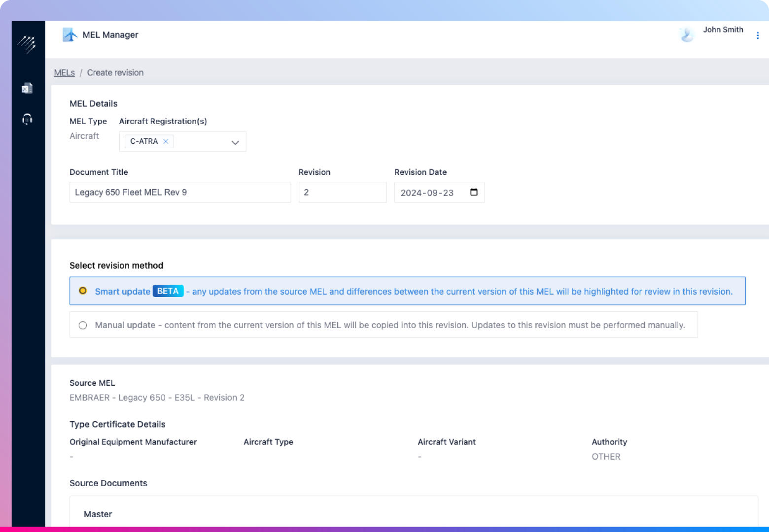The image size is (769, 532).
Task: Focus the Revision Date input
Action: pyautogui.click(x=428, y=193)
